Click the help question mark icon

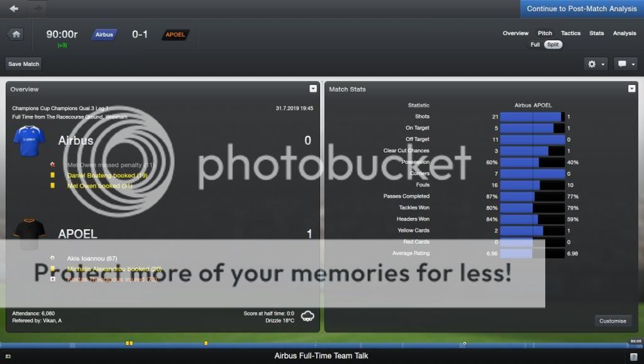point(634,357)
